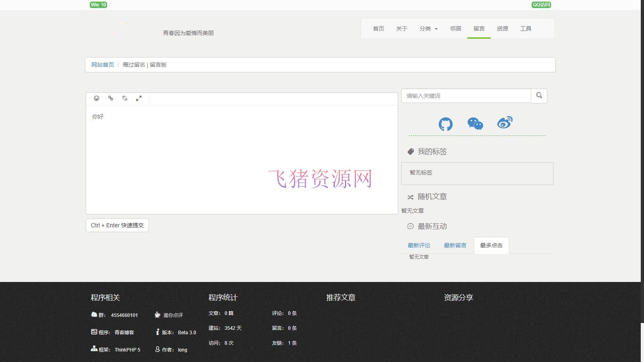This screenshot has height=362, width=644.
Task: Remove link with the unlink icon
Action: pyautogui.click(x=125, y=98)
